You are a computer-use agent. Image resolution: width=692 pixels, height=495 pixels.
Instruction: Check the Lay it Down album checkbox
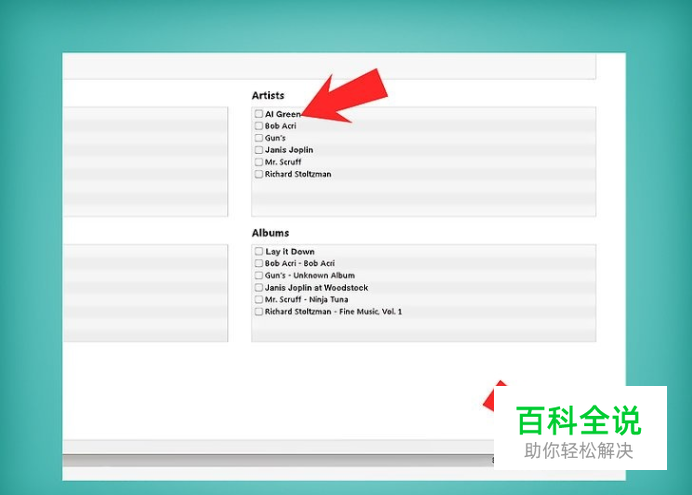pos(259,251)
